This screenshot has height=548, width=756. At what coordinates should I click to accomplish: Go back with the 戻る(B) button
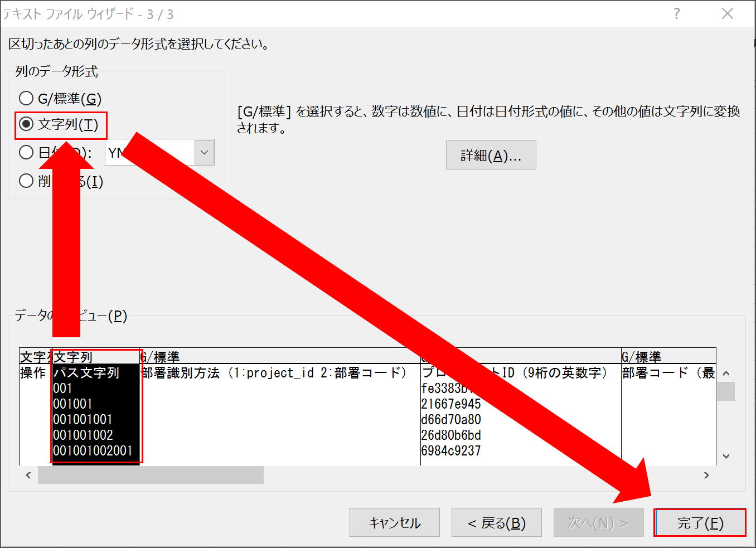496,522
